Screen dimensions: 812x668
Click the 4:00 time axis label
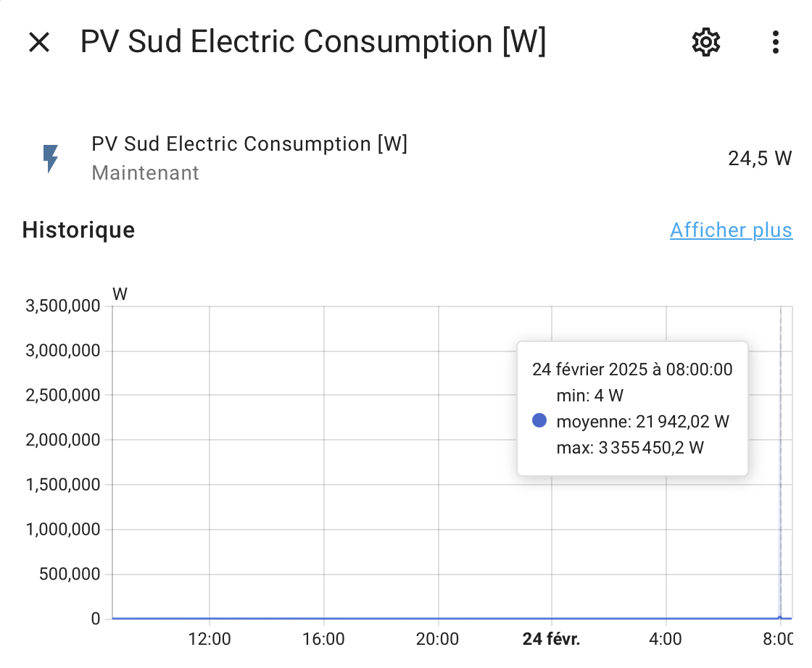click(666, 639)
